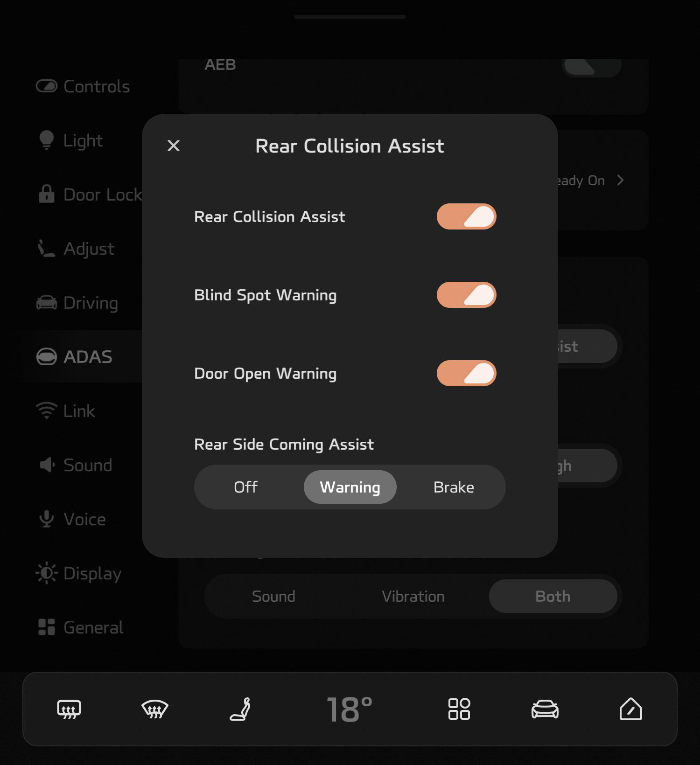Select Warning for Rear Side Coming Assist
Viewport: 700px width, 765px height.
[350, 487]
